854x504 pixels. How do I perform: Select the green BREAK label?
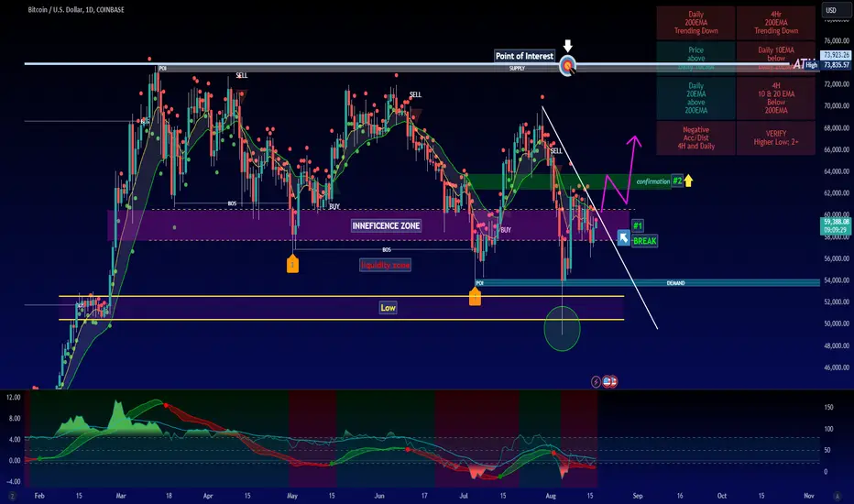click(645, 241)
